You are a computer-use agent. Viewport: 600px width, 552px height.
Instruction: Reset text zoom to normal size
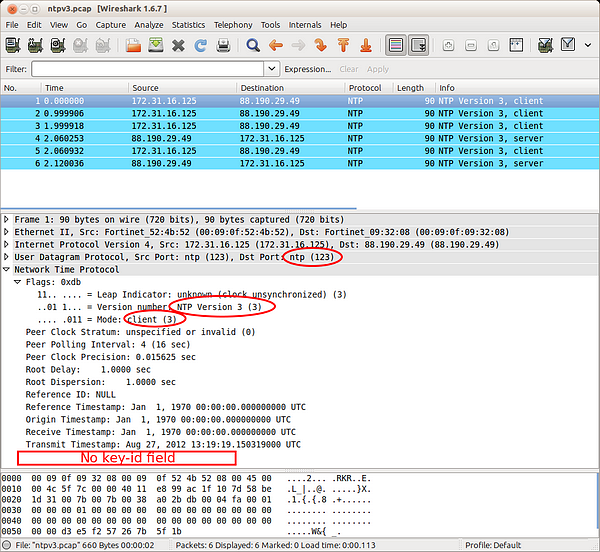(x=494, y=46)
